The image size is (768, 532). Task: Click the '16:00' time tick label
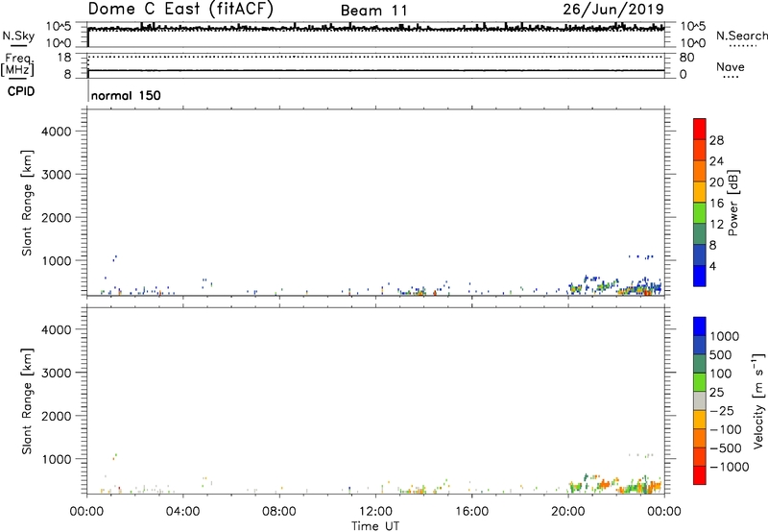pyautogui.click(x=471, y=512)
